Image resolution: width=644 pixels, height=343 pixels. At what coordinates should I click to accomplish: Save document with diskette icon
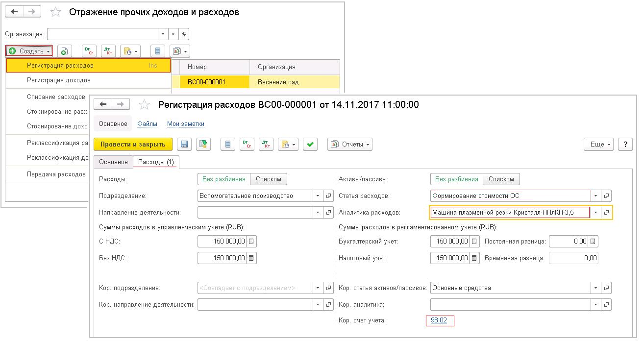[x=185, y=144]
